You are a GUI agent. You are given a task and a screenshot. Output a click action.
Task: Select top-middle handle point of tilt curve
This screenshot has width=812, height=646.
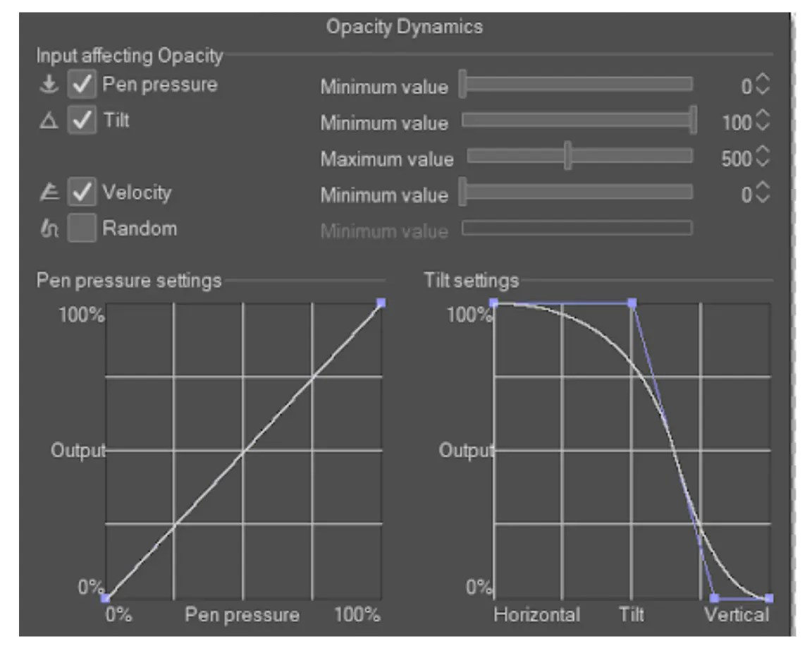coord(632,303)
